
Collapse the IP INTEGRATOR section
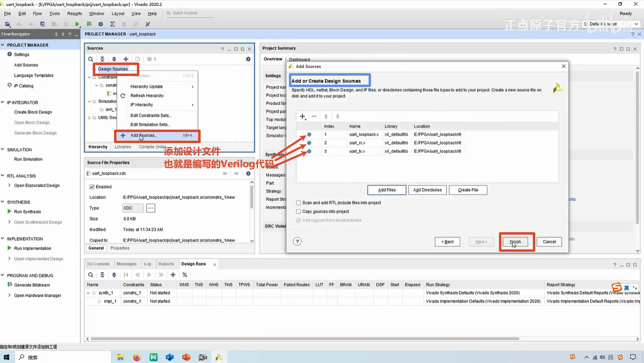coord(3,103)
